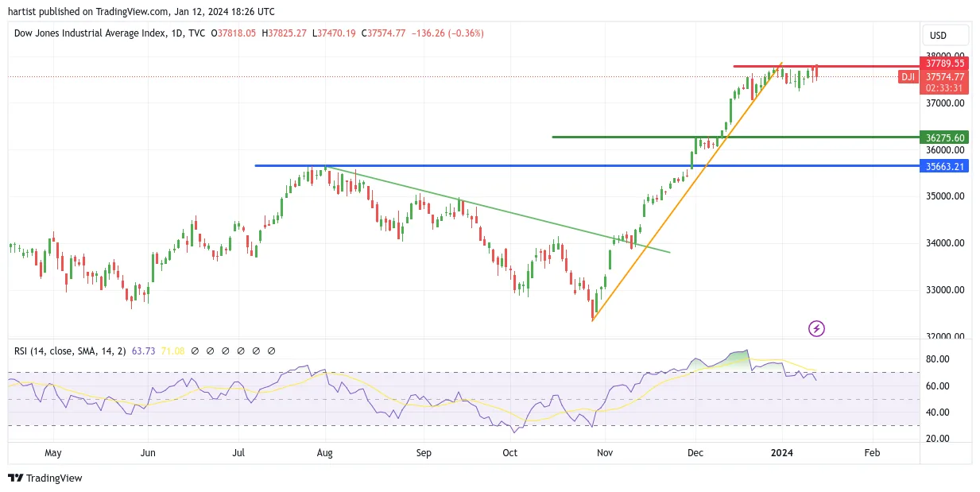Screen dimensions: 980x492
Task: Click the TradingView logo at bottom left
Action: pos(45,478)
